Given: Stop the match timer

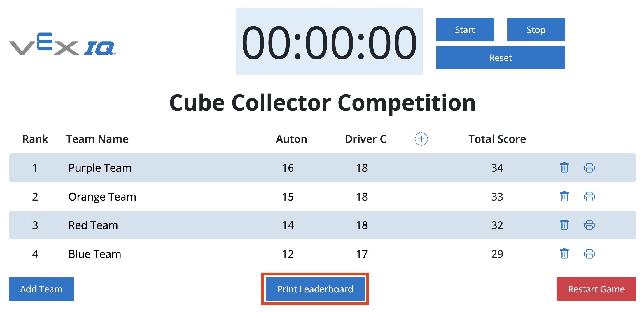Looking at the screenshot, I should coord(536,30).
